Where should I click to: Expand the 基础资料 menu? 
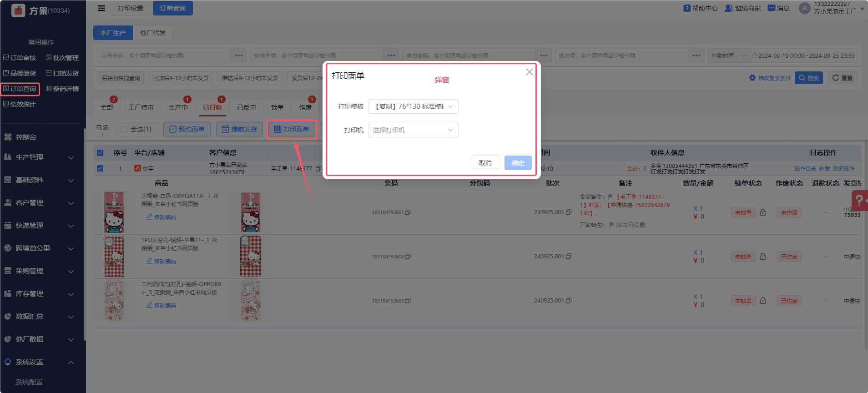[x=39, y=180]
